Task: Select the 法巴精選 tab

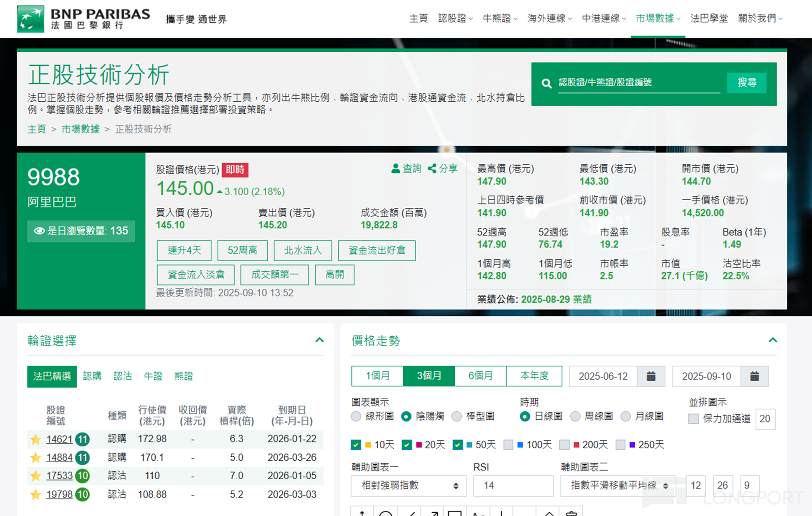Action: point(52,376)
